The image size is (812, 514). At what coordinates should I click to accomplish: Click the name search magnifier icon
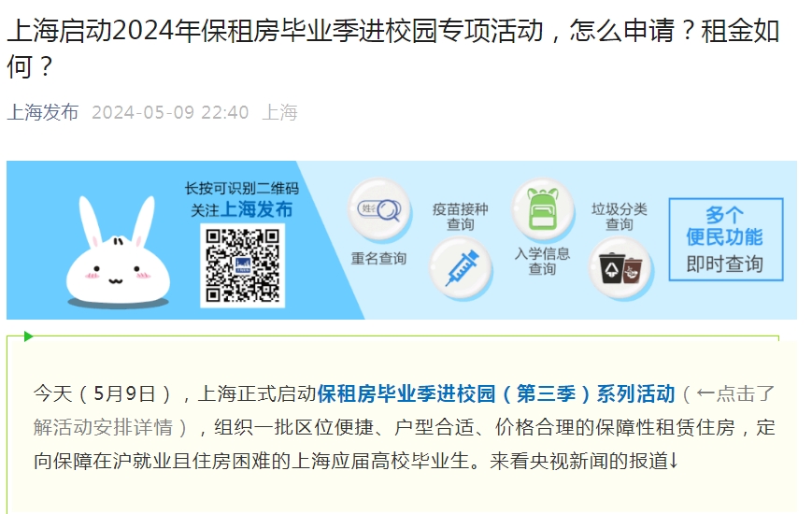click(x=379, y=210)
